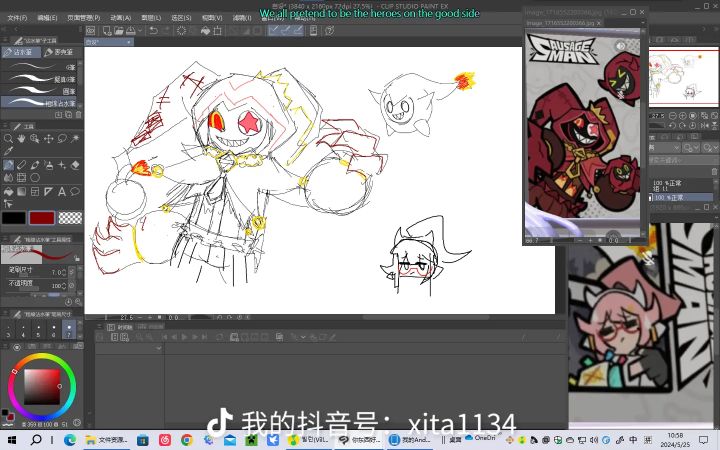Select transparent color checkered swatch
720x450 pixels.
(70, 218)
